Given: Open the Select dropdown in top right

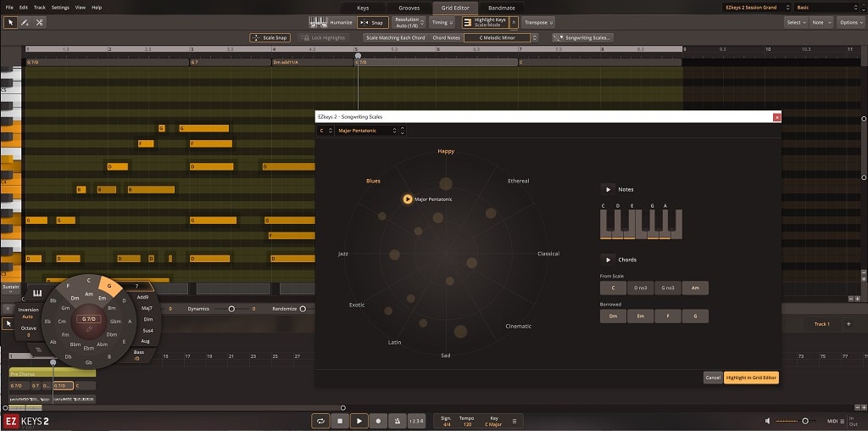Looking at the screenshot, I should 796,23.
